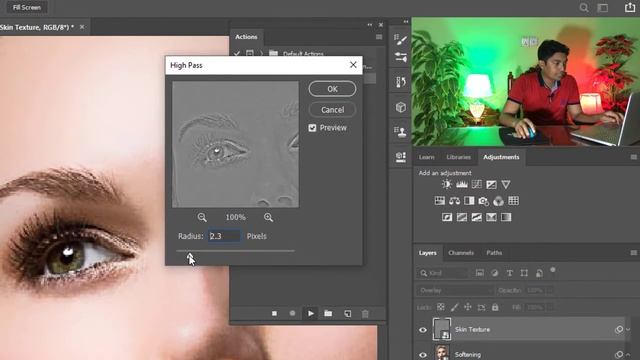640x360 pixels.
Task: Open the 3D panel cube icon
Action: (400, 107)
